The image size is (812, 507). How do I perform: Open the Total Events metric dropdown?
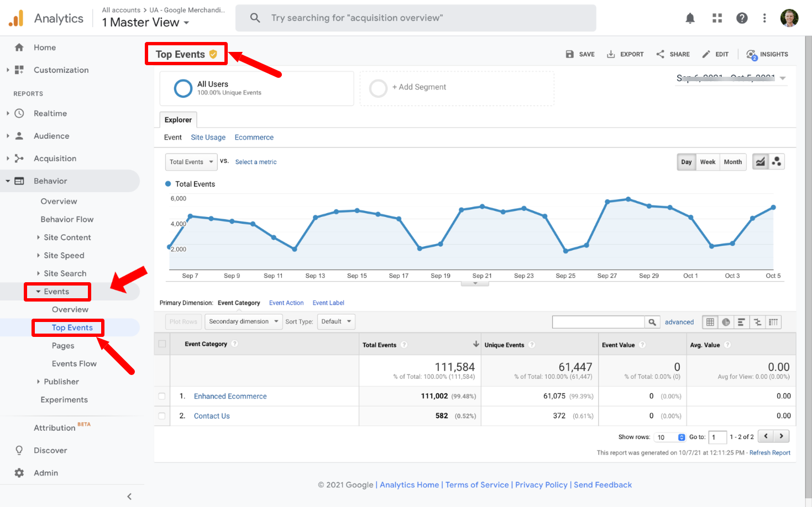tap(191, 162)
